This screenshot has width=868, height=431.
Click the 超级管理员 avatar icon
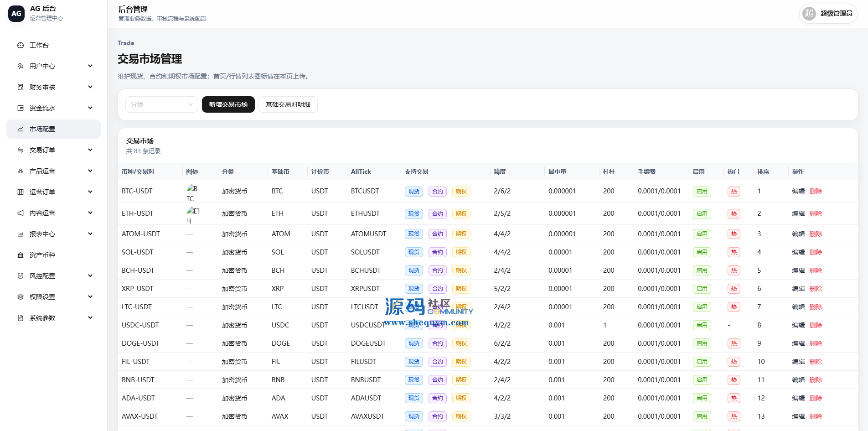pyautogui.click(x=809, y=13)
